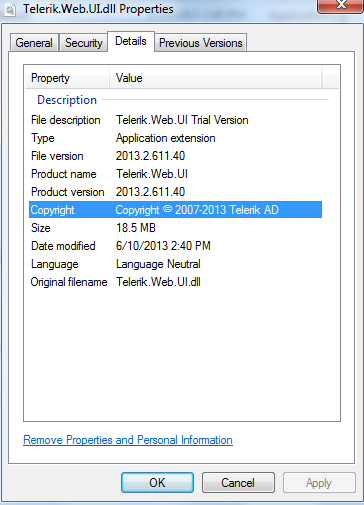The width and height of the screenshot is (364, 505).
Task: Click the Value column header
Action: 216,78
